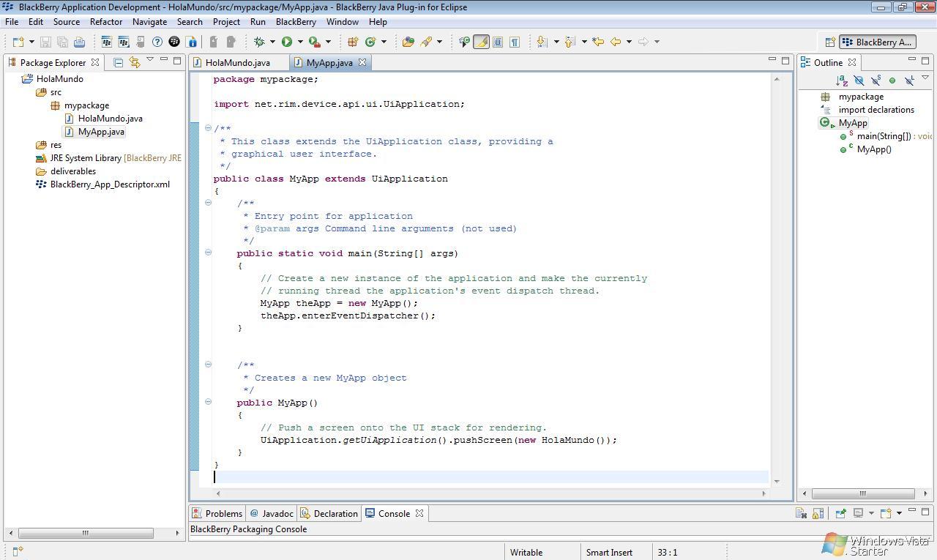Click the green Run button in toolbar
The width and height of the screenshot is (937, 560).
tap(287, 42)
